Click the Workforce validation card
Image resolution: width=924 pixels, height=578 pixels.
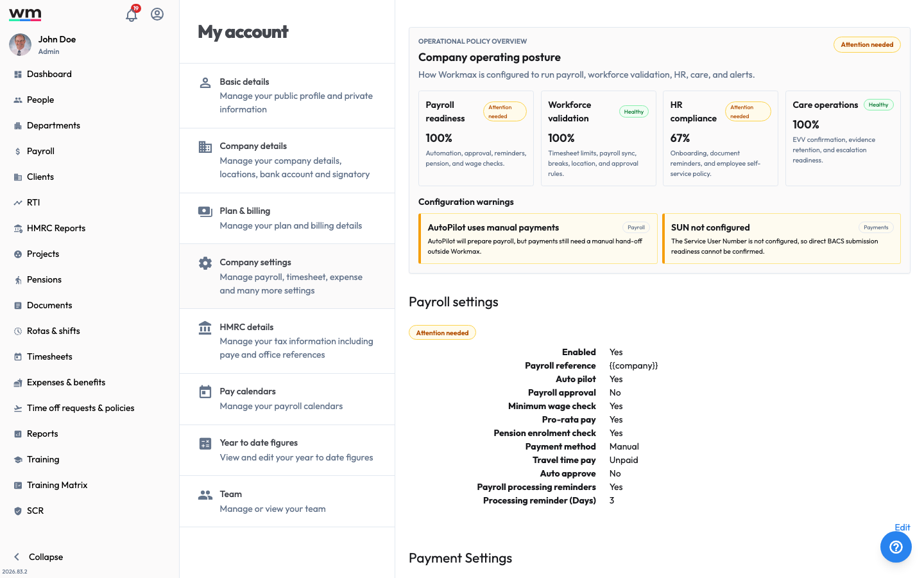[x=598, y=139]
